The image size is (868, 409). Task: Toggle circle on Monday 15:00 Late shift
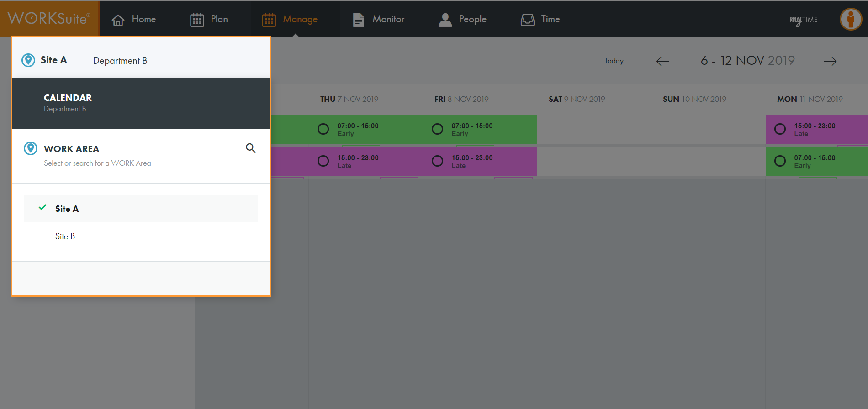pyautogui.click(x=780, y=129)
